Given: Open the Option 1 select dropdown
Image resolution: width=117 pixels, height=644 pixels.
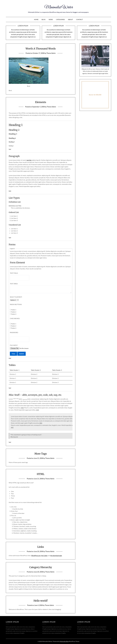Looking at the screenshot, I should pos(14,300).
